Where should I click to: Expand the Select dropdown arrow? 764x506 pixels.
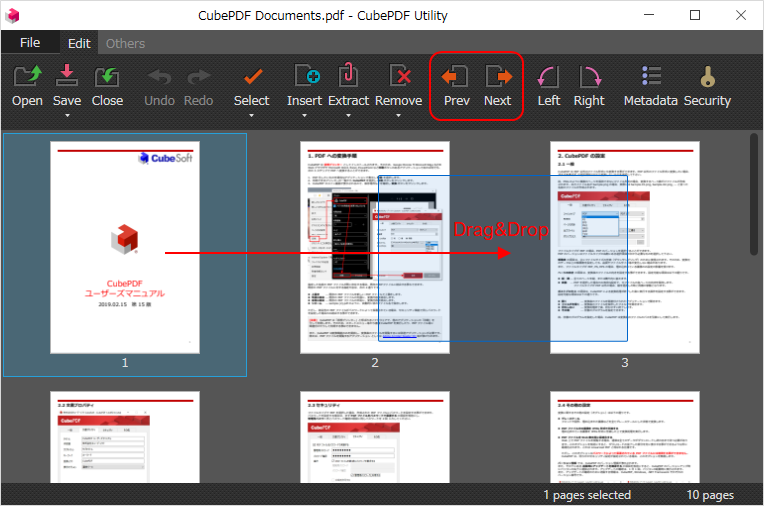click(251, 116)
